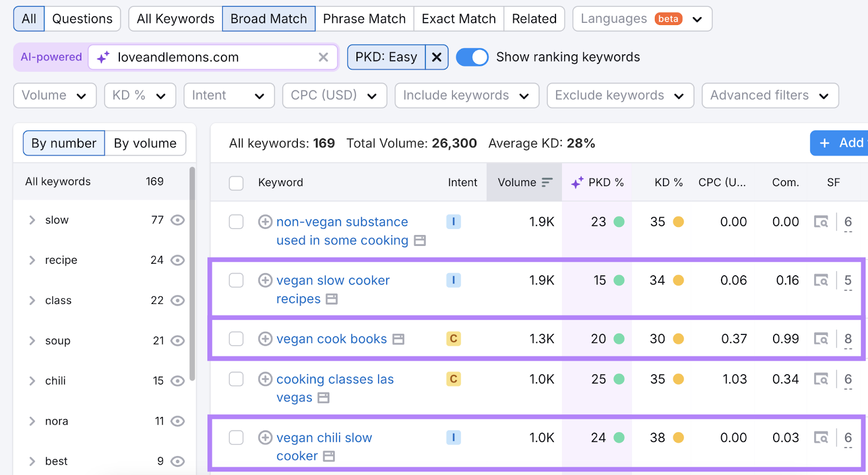
Task: Open the cooking classes las vegas keyword link
Action: pos(335,379)
